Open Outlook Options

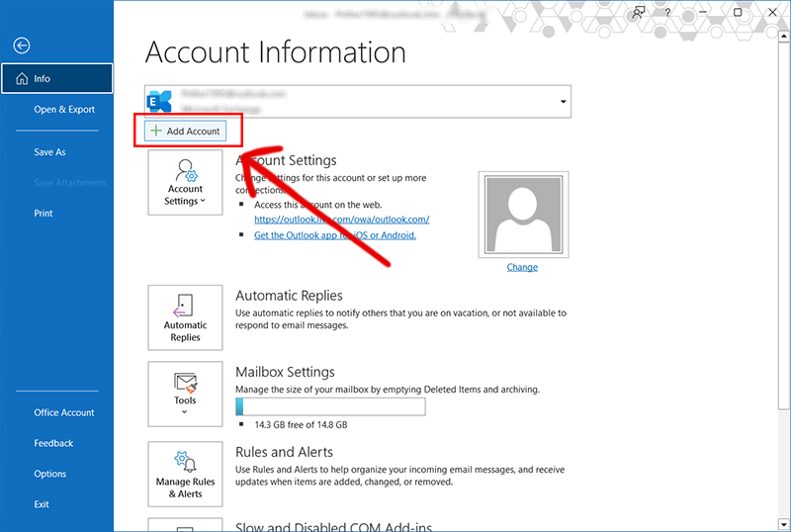pos(50,474)
